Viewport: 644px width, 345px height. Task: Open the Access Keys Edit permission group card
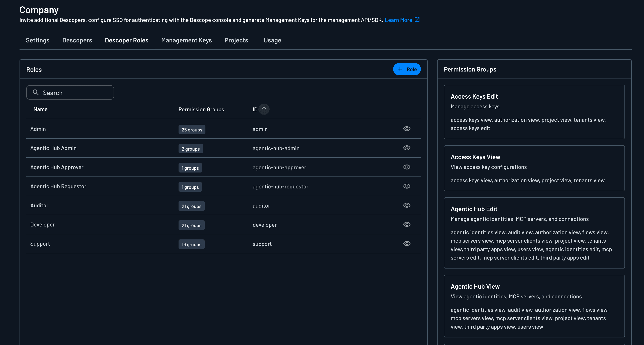(x=534, y=112)
